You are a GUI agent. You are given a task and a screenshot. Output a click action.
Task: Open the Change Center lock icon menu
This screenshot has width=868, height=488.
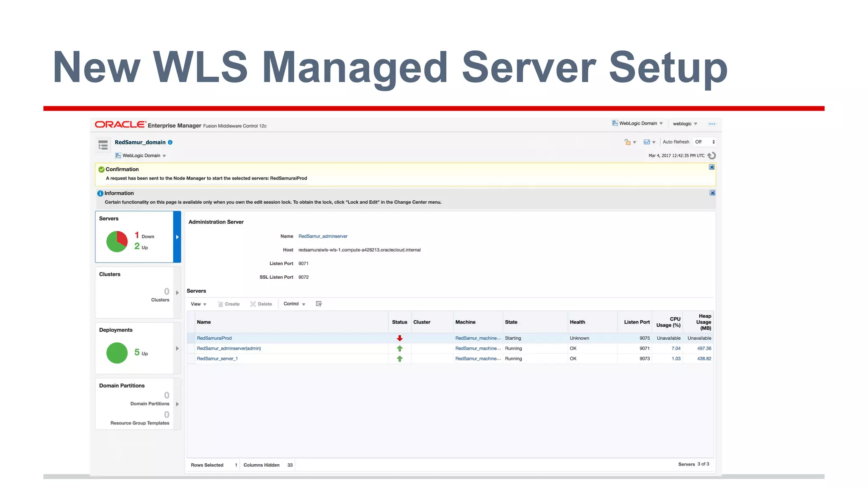click(630, 142)
